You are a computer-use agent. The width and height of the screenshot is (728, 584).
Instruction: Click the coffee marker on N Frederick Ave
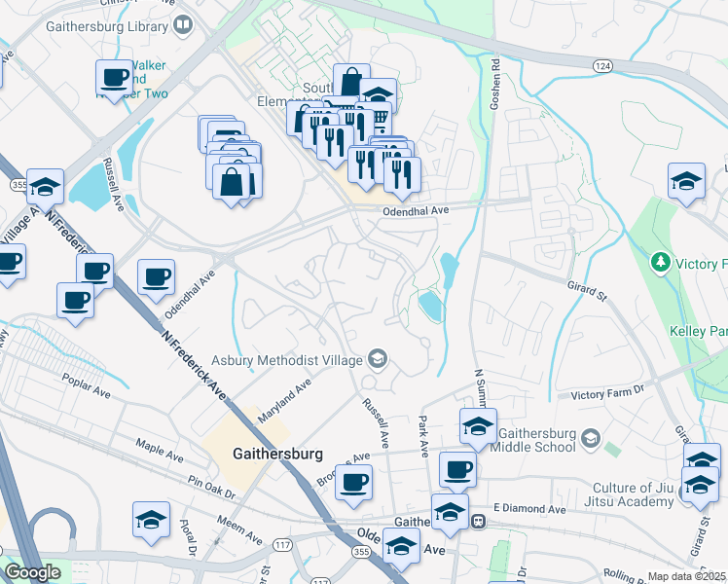[95, 274]
